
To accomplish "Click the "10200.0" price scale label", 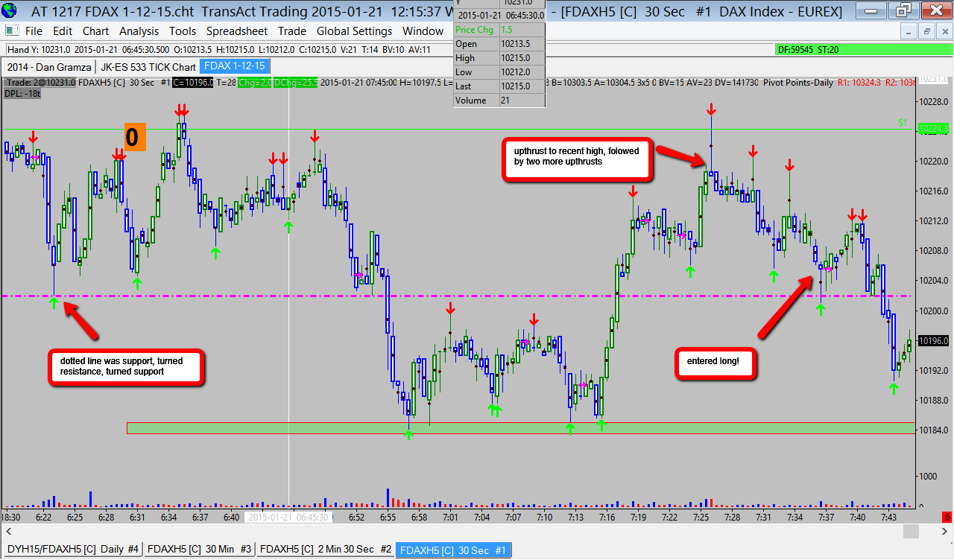I will coord(933,311).
